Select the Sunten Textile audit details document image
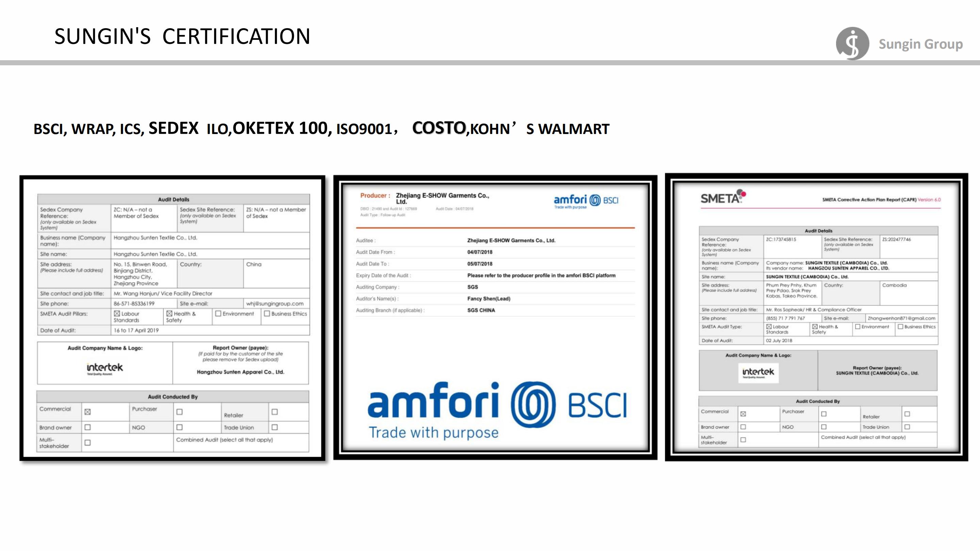This screenshot has height=551, width=980. tap(172, 318)
